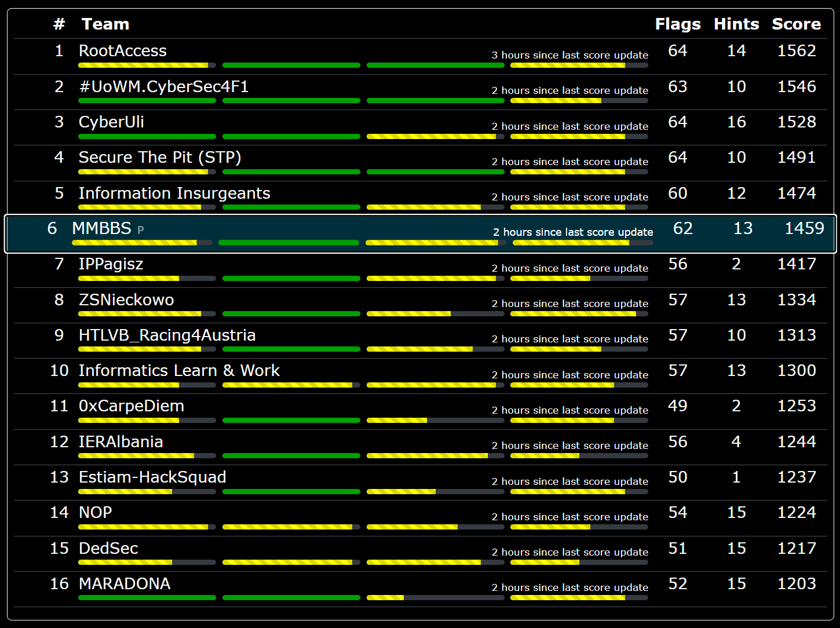Click the '3 hours since last score update' text

coord(569,55)
